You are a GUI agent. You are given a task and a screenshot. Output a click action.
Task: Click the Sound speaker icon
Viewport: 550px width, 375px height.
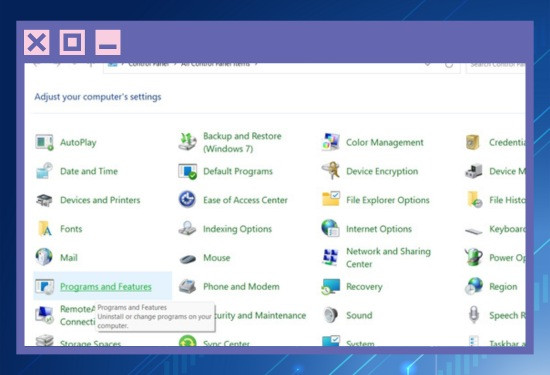331,315
